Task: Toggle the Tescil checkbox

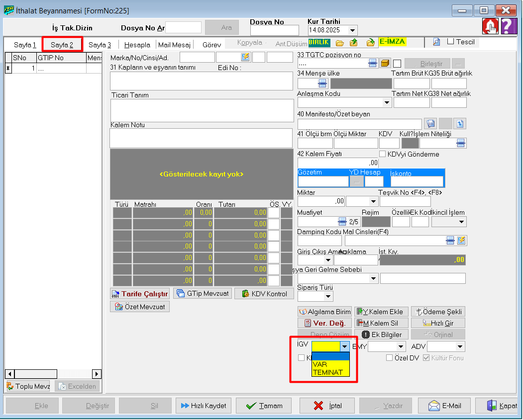Action: click(451, 42)
